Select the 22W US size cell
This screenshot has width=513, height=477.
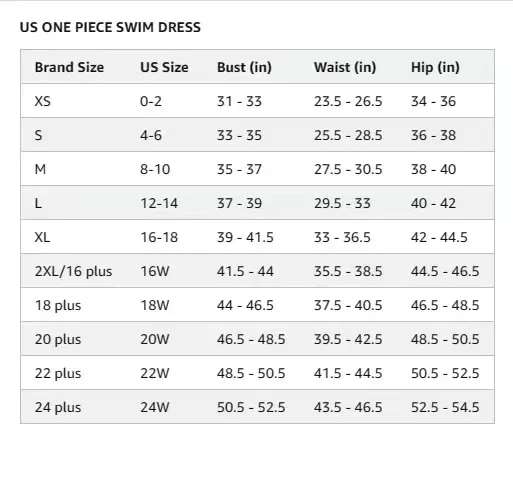155,373
